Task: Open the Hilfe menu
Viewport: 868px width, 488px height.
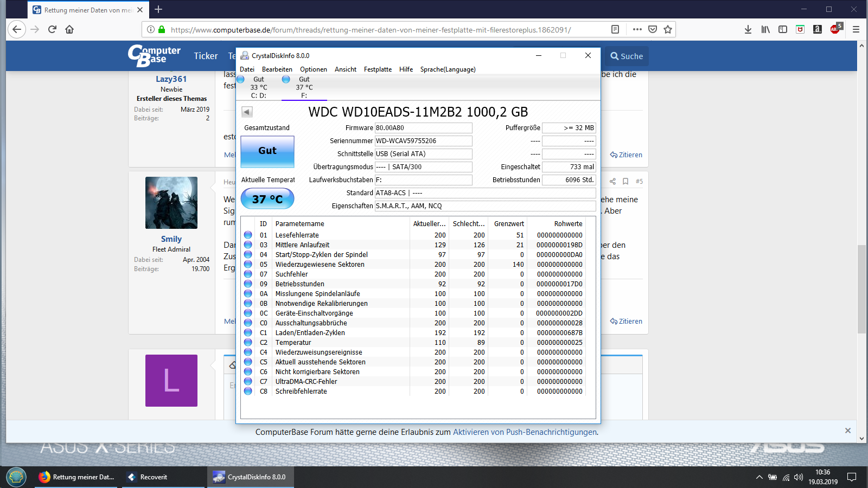Action: coord(406,69)
